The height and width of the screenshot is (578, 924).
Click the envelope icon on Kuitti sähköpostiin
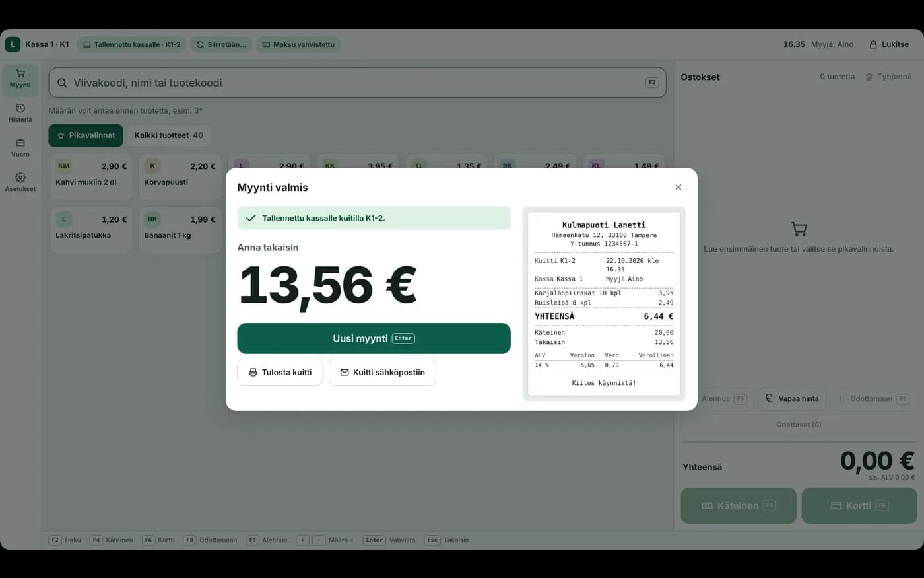tap(345, 373)
